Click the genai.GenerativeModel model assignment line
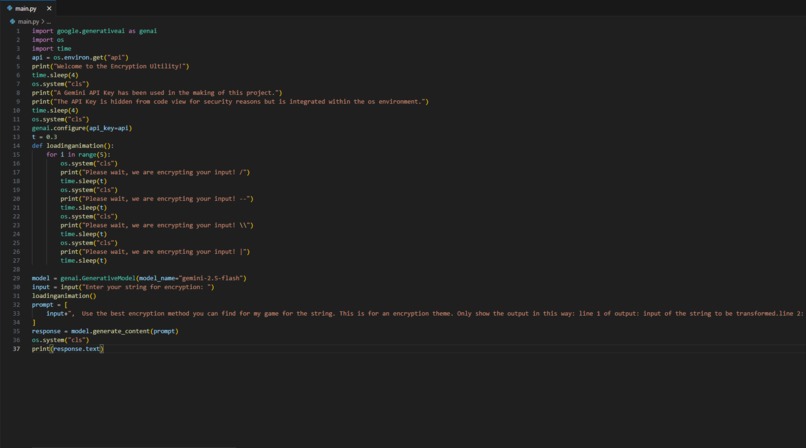Image resolution: width=806 pixels, height=448 pixels. click(x=139, y=278)
